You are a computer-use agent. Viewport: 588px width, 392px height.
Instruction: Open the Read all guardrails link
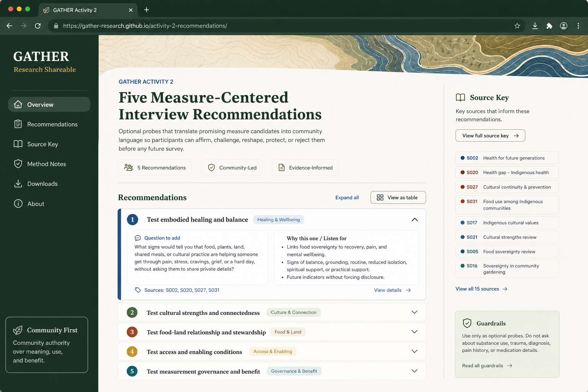point(487,366)
